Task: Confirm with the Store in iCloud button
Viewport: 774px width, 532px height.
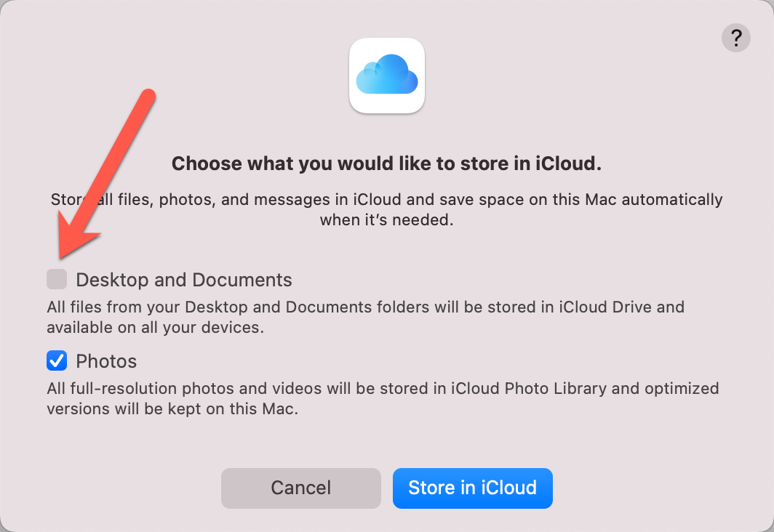Action: [x=472, y=488]
